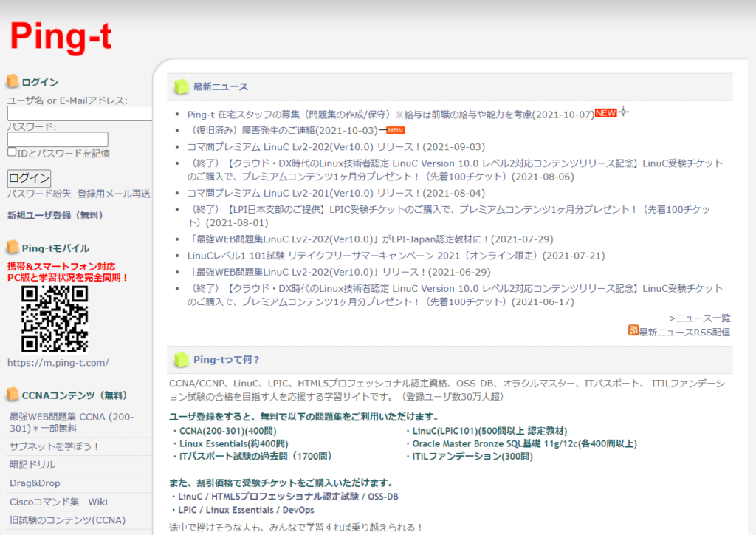Open 旧試験のコンテンツ(CCNA) menu item
Image resolution: width=756 pixels, height=535 pixels.
click(x=67, y=520)
